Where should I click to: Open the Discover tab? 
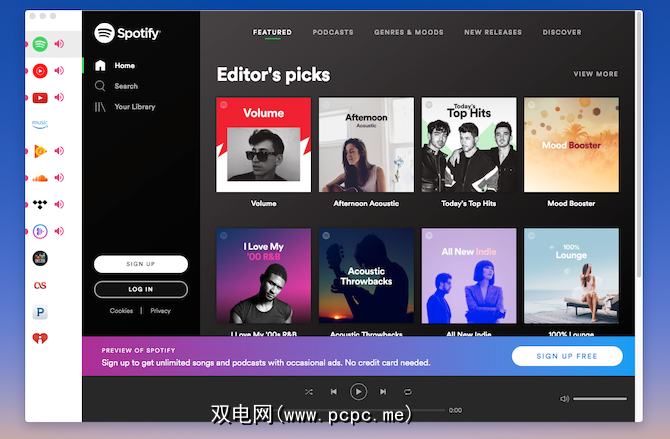[562, 32]
